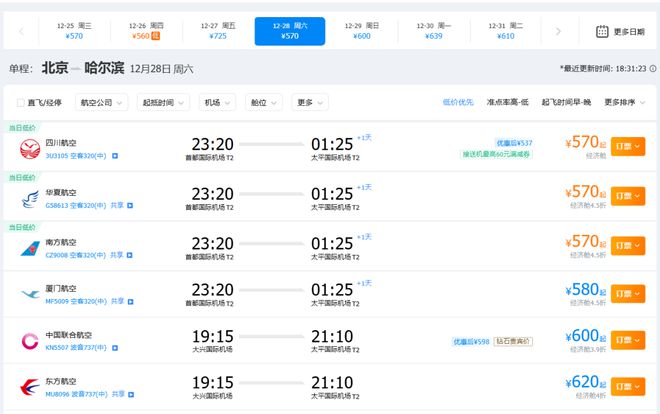The image size is (660, 414).
Task: Click flight number link MU8096 波音737(中)
Action: point(77,394)
